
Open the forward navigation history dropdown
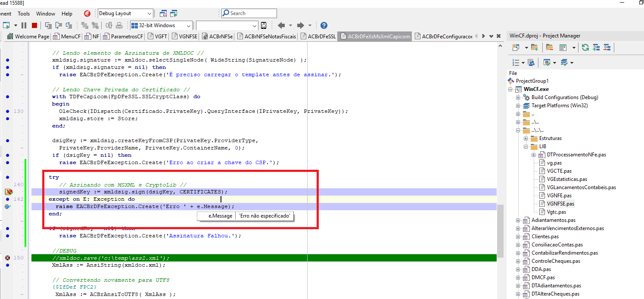tap(310, 25)
